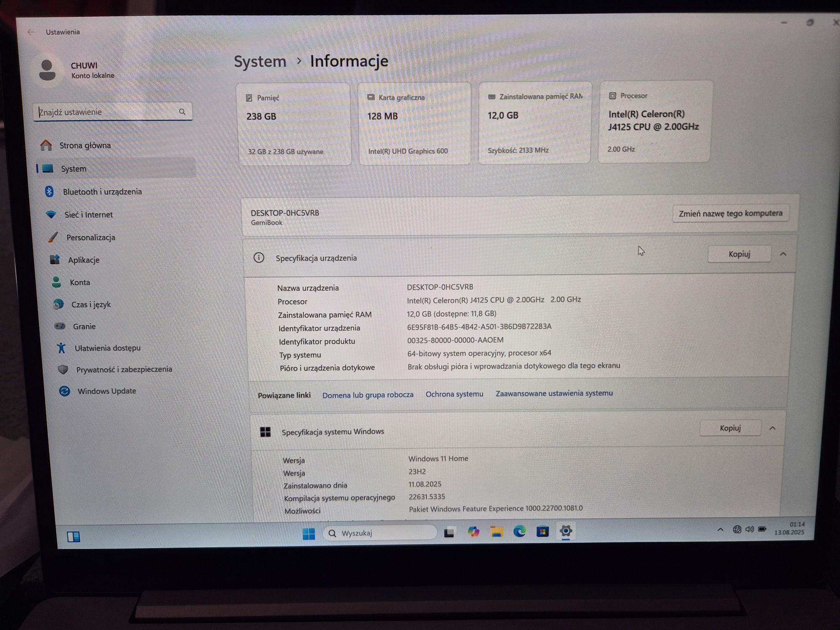The height and width of the screenshot is (630, 840).
Task: Click the Windows logo icon in Specyfikacja systemu Windows
Action: pyautogui.click(x=265, y=432)
